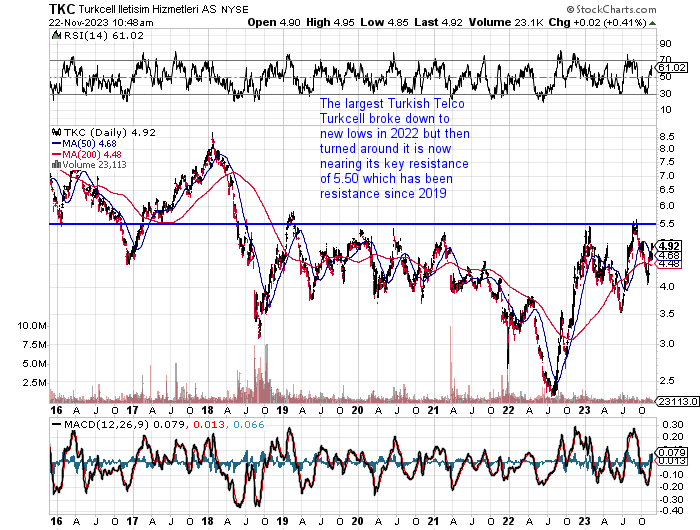Click the 3.5 price axis label

click(667, 313)
